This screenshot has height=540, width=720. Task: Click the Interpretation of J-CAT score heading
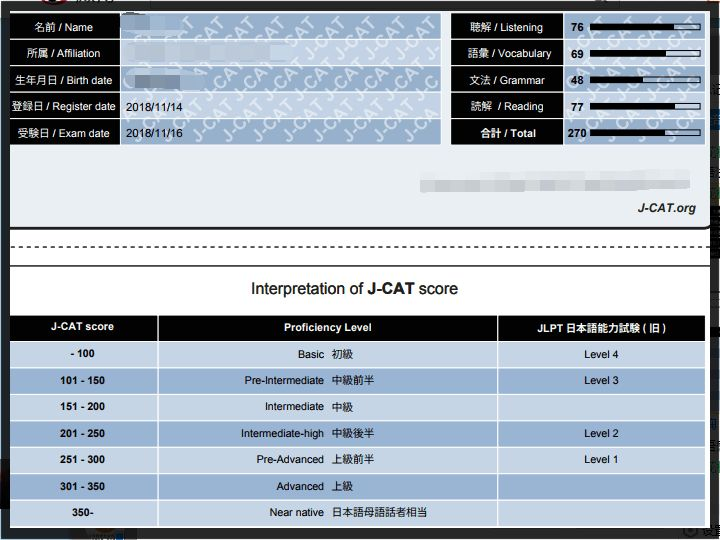354,289
